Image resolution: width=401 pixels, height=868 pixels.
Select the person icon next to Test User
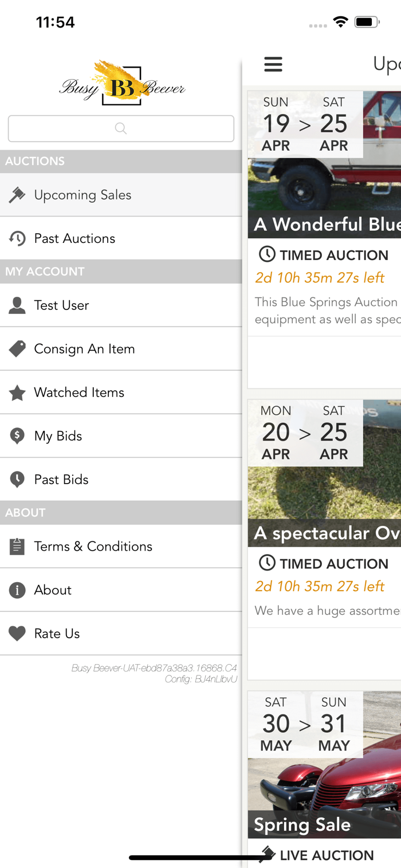(17, 305)
